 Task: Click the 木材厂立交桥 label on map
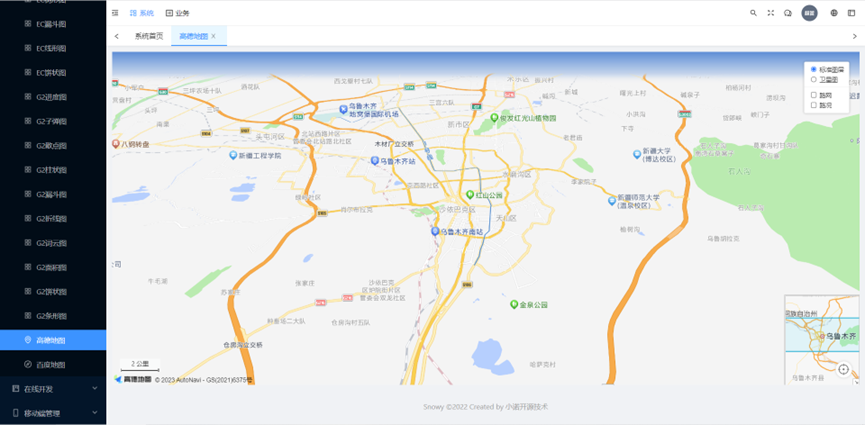[394, 144]
